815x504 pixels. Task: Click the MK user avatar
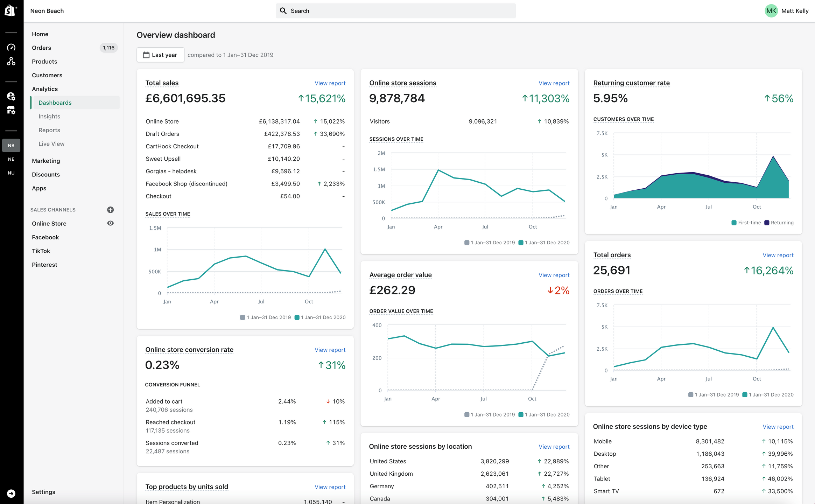pos(771,11)
